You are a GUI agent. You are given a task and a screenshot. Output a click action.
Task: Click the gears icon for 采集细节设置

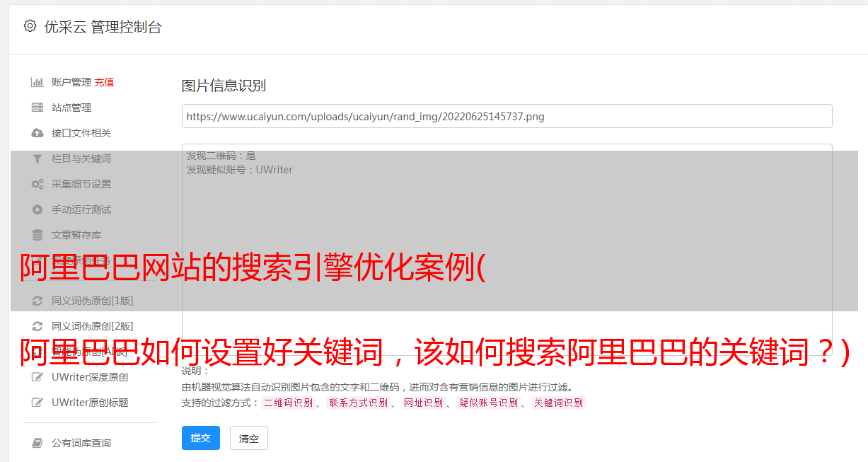[37, 184]
